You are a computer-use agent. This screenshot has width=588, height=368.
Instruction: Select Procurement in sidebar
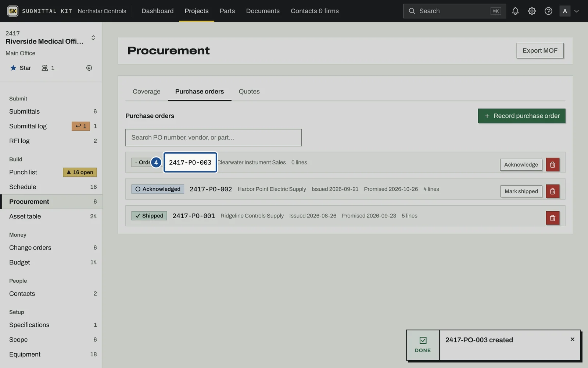click(x=51, y=202)
